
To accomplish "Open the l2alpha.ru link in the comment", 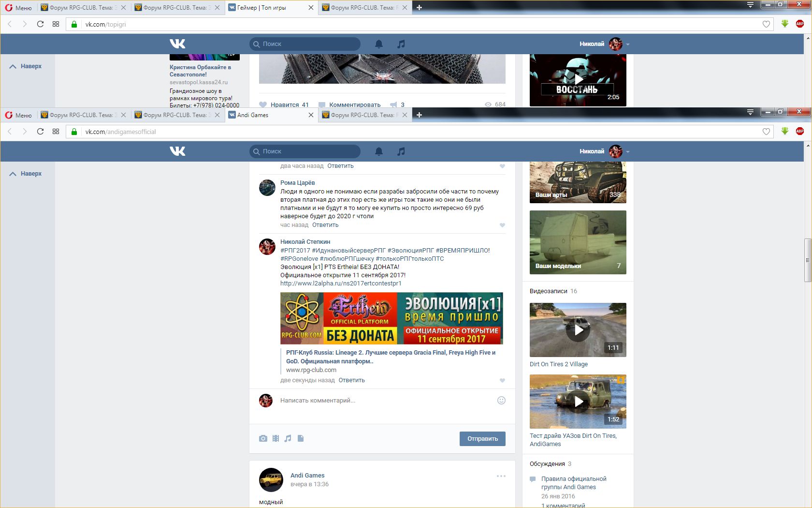I will [x=341, y=284].
